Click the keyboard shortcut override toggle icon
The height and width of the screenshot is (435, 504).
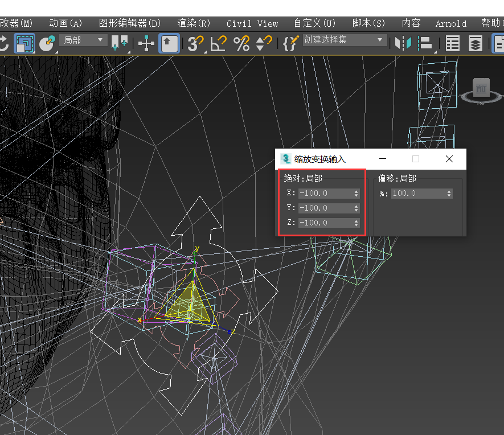(169, 43)
